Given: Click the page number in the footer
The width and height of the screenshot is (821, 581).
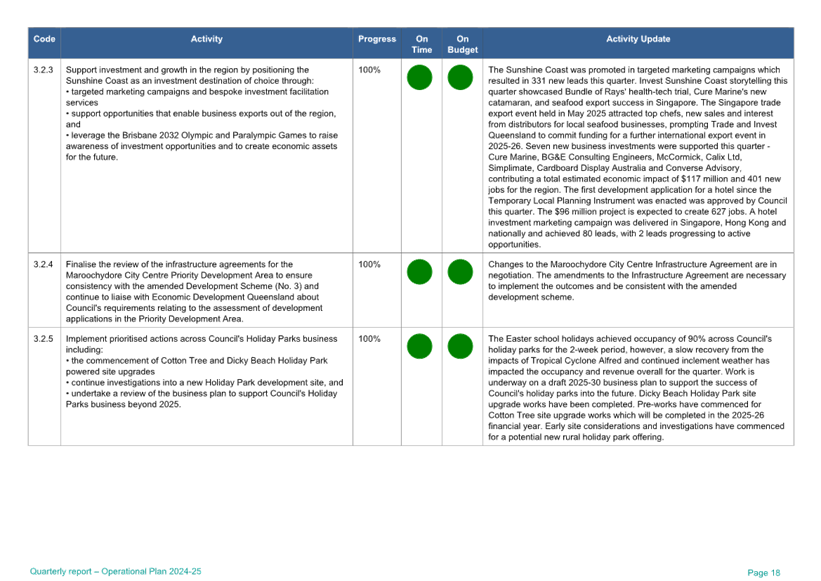Looking at the screenshot, I should tap(763, 571).
